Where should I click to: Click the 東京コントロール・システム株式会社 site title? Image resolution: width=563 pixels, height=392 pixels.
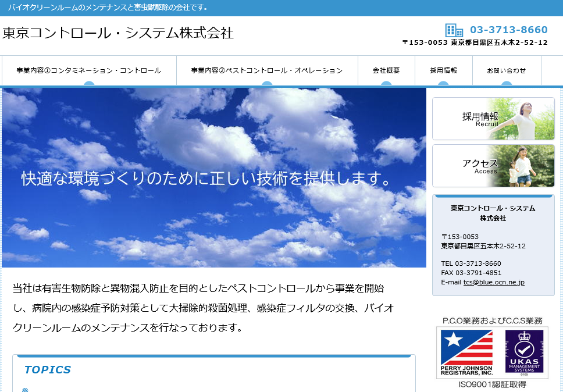118,33
